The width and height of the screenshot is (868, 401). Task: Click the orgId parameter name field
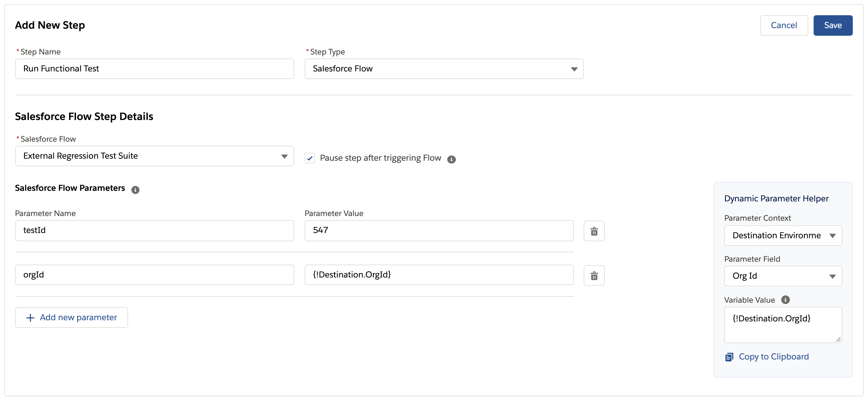[x=155, y=275]
